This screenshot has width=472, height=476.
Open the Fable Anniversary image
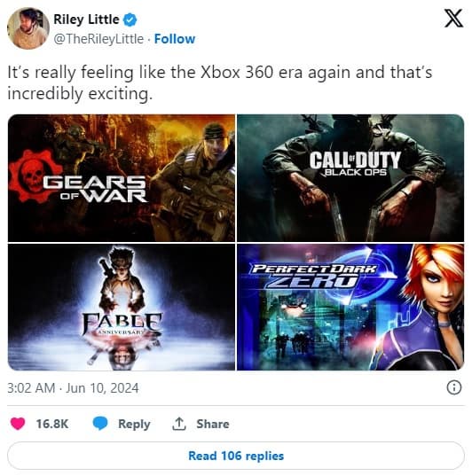click(122, 308)
